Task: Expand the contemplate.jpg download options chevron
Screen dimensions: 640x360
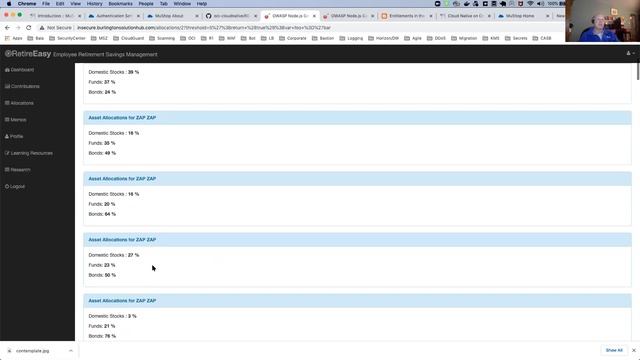Action: (x=71, y=351)
